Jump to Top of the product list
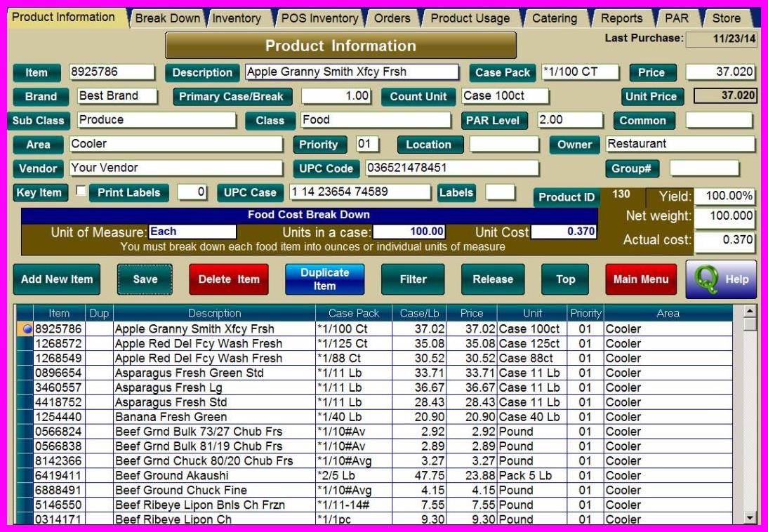The image size is (768, 532). (x=565, y=279)
